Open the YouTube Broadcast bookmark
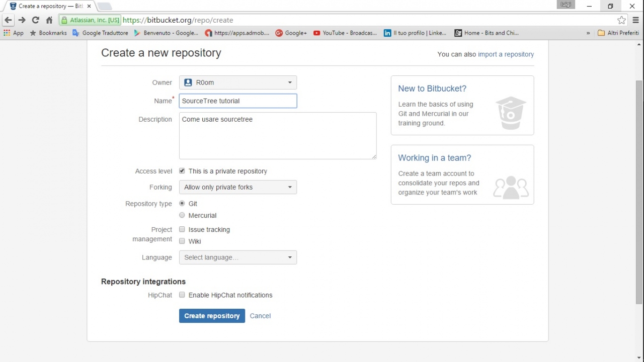Viewport: 644px width, 362px height. 345,33
